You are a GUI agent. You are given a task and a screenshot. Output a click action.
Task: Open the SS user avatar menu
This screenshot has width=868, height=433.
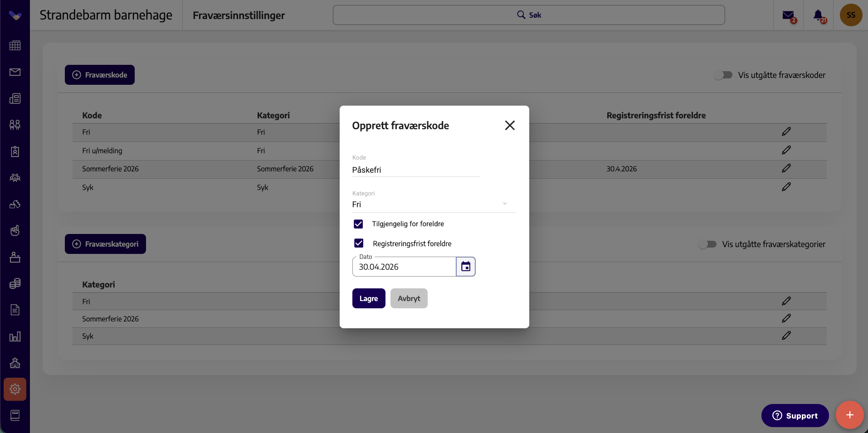click(851, 15)
